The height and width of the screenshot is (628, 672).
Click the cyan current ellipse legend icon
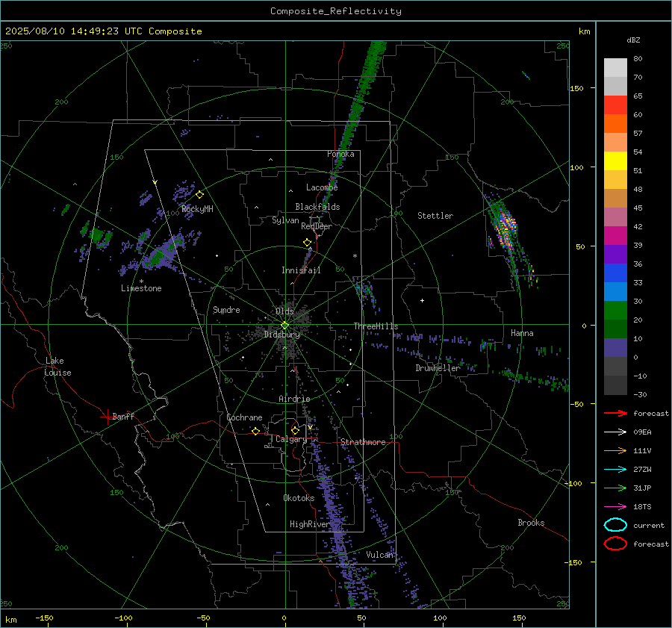click(615, 525)
